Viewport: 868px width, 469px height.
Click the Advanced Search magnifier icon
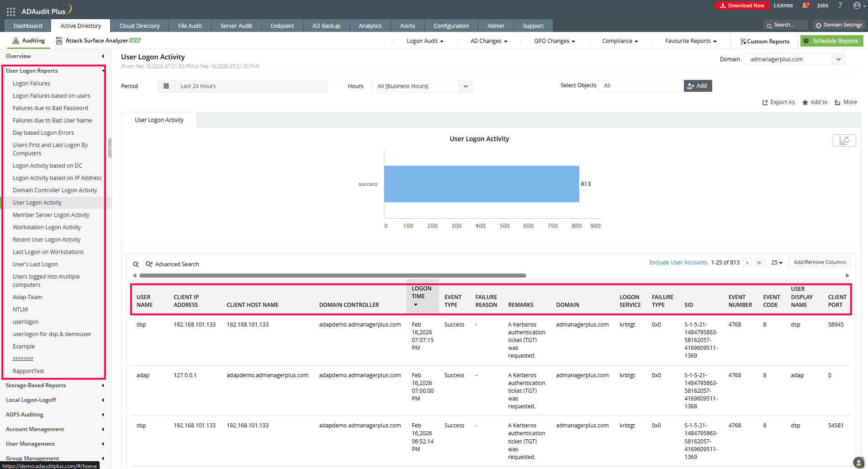(x=149, y=264)
